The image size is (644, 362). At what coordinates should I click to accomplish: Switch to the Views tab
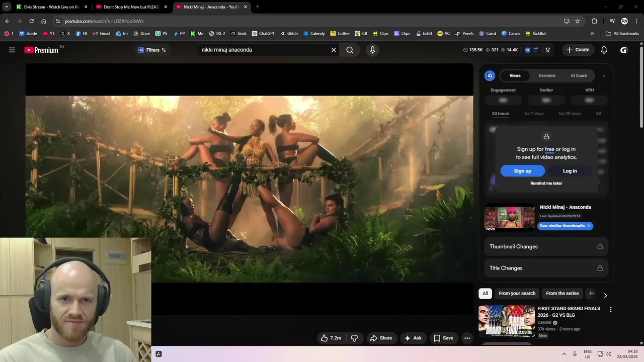click(x=515, y=75)
